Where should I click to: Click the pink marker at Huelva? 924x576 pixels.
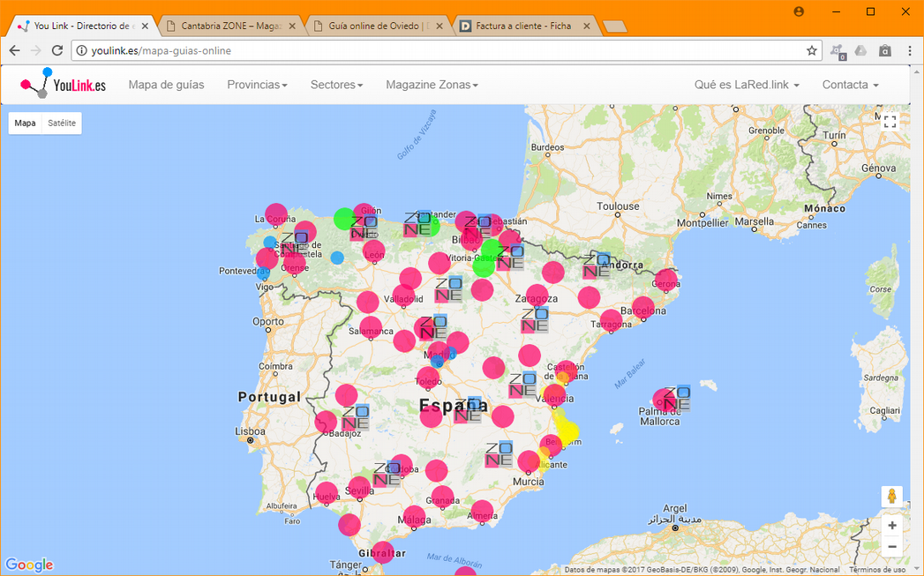[x=327, y=494]
